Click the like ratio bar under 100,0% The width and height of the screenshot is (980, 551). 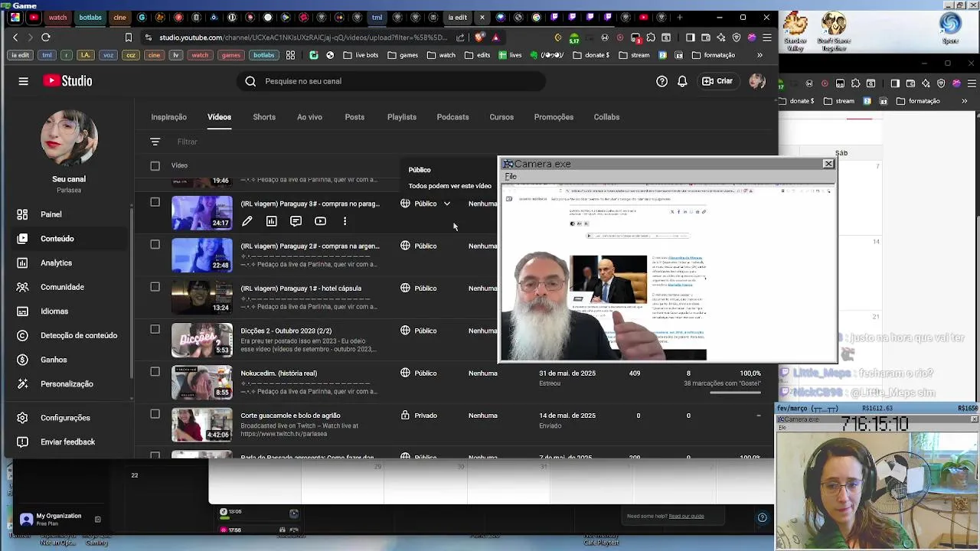coord(735,393)
